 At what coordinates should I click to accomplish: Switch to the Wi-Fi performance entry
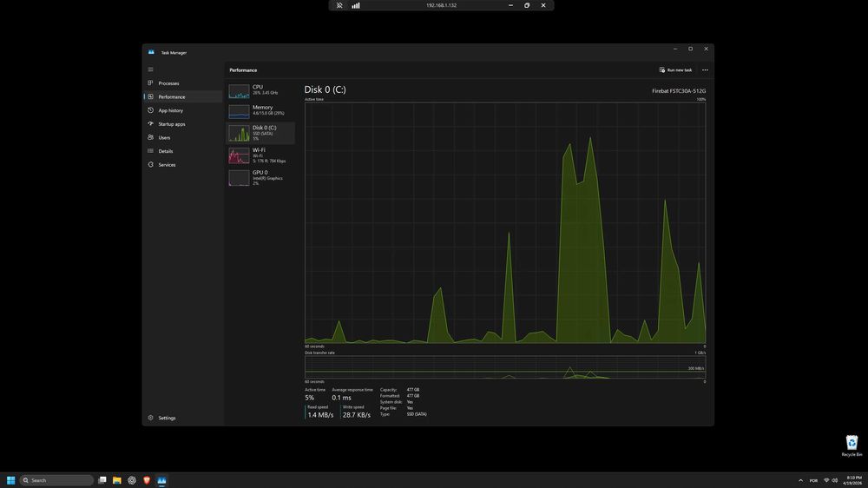(260, 155)
